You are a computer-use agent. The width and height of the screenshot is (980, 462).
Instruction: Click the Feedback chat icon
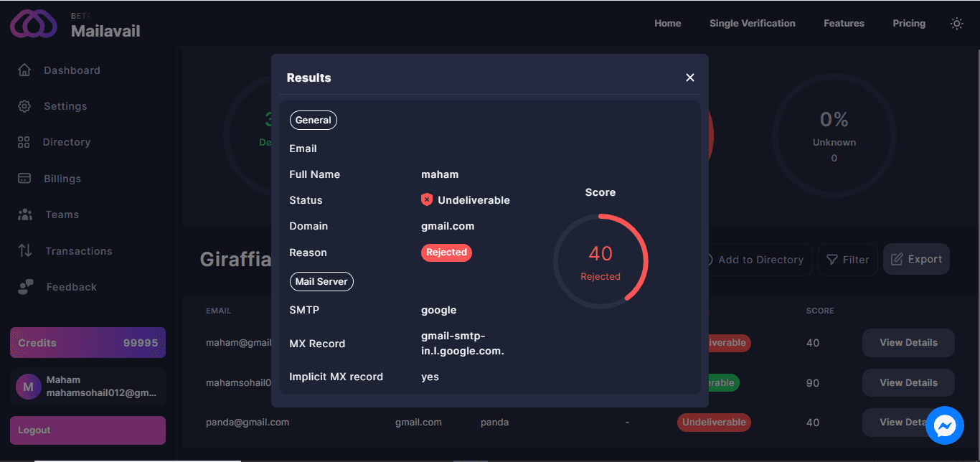pyautogui.click(x=26, y=287)
